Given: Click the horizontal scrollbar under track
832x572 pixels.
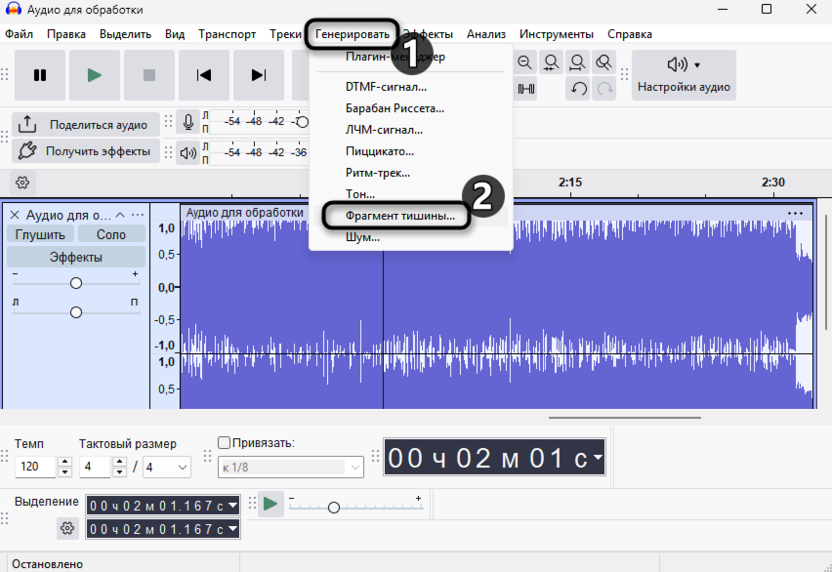Looking at the screenshot, I should [625, 418].
